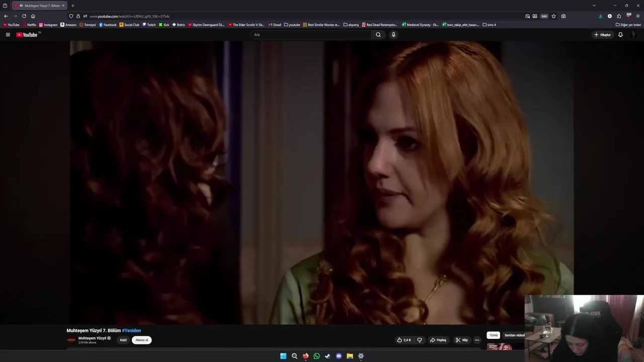Open more actions three-dot menu
The width and height of the screenshot is (644, 362).
(x=477, y=340)
